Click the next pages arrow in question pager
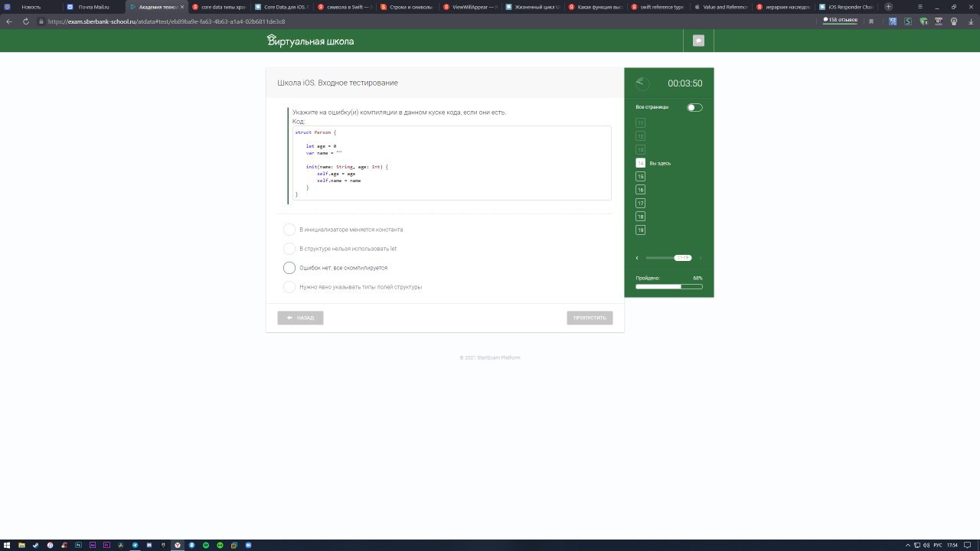980x551 pixels. (700, 258)
